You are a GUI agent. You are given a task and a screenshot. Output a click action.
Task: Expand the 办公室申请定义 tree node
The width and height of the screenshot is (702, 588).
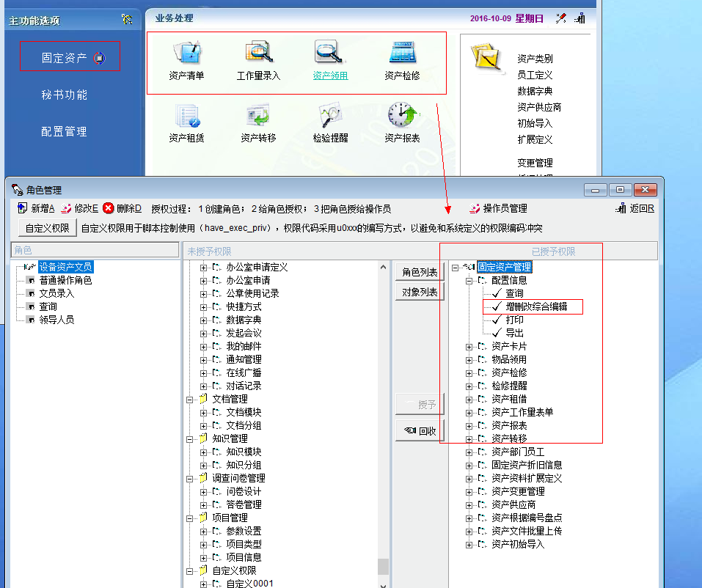204,267
